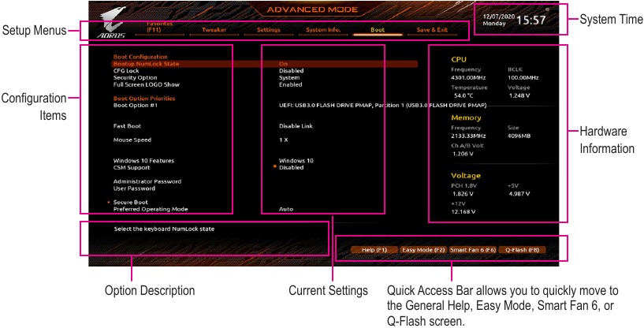Open Smart Fan 6 (F6) screen
Screen dimensions: 644x328
472,249
